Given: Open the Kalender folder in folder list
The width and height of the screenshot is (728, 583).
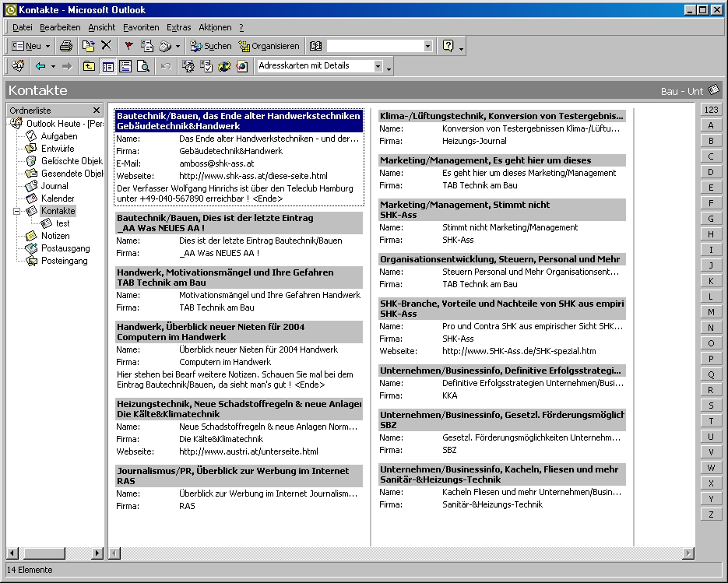Looking at the screenshot, I should click(58, 198).
